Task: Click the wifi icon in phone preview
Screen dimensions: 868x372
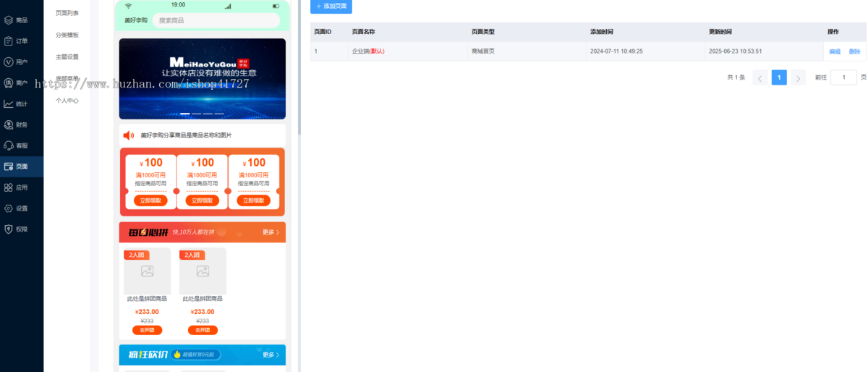Action: point(128,6)
